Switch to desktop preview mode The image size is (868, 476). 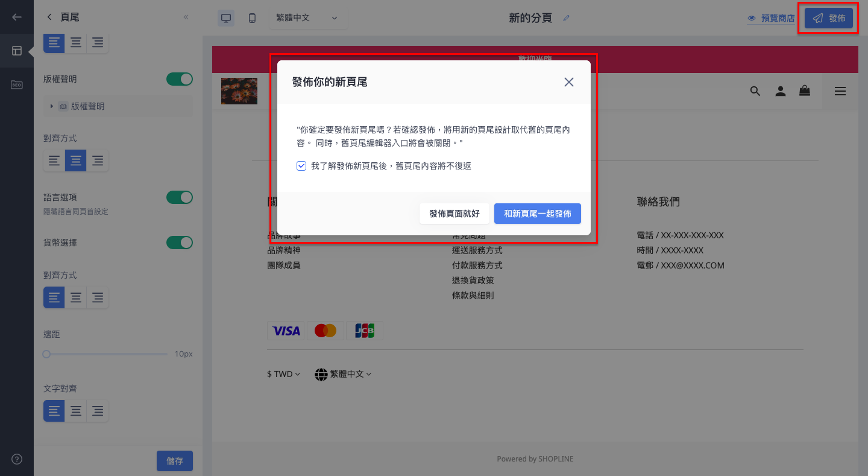tap(226, 18)
